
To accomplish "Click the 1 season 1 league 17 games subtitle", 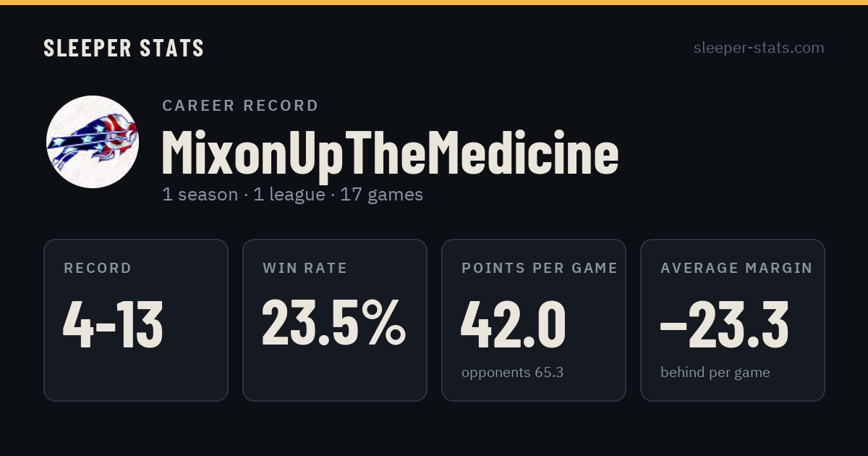I will click(x=292, y=194).
